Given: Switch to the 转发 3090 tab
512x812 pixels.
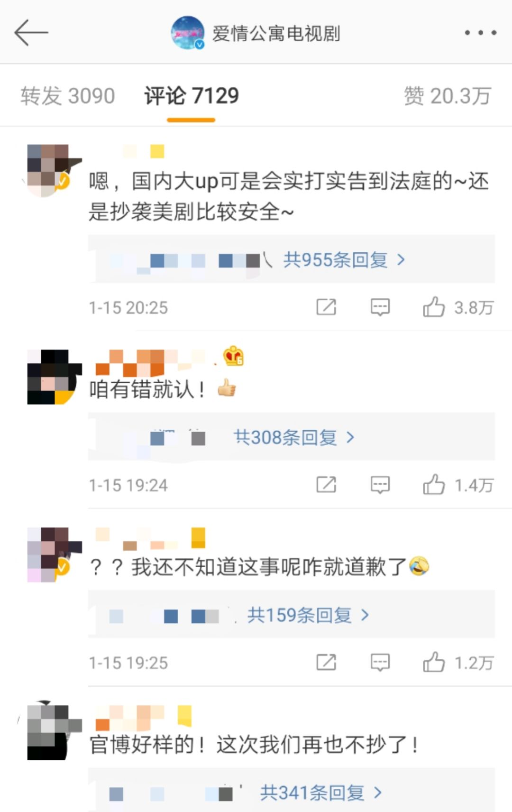Looking at the screenshot, I should pyautogui.click(x=68, y=96).
